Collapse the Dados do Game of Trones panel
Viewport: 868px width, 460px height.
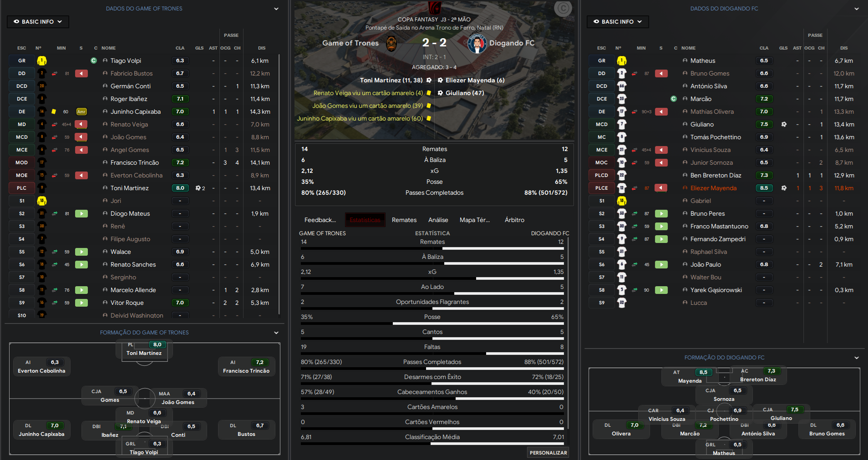tap(276, 9)
